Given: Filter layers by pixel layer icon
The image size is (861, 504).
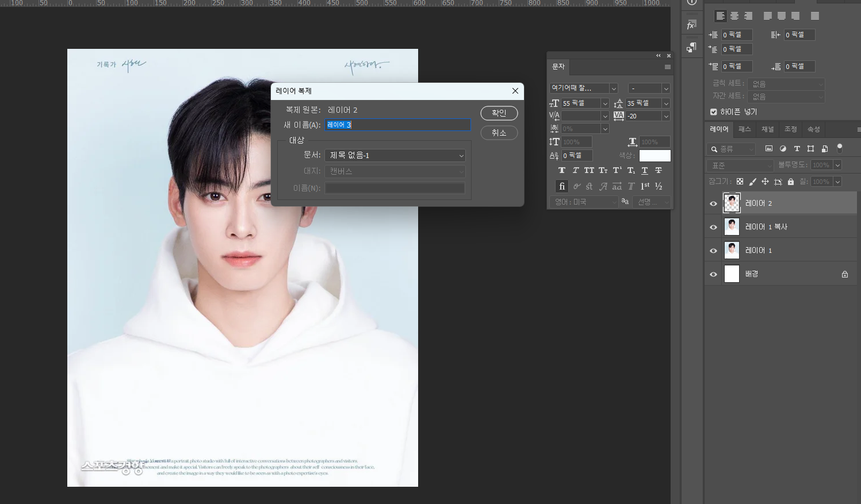Looking at the screenshot, I should 769,149.
